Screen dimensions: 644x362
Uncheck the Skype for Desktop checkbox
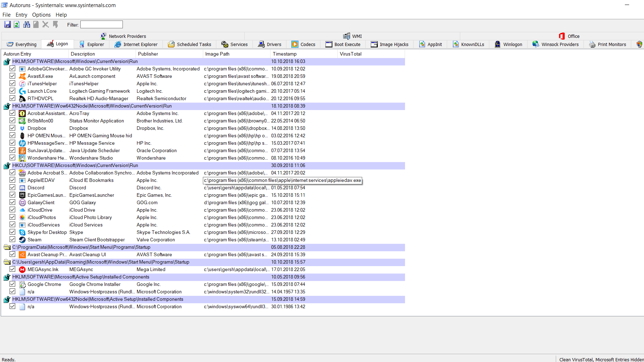[12, 232]
